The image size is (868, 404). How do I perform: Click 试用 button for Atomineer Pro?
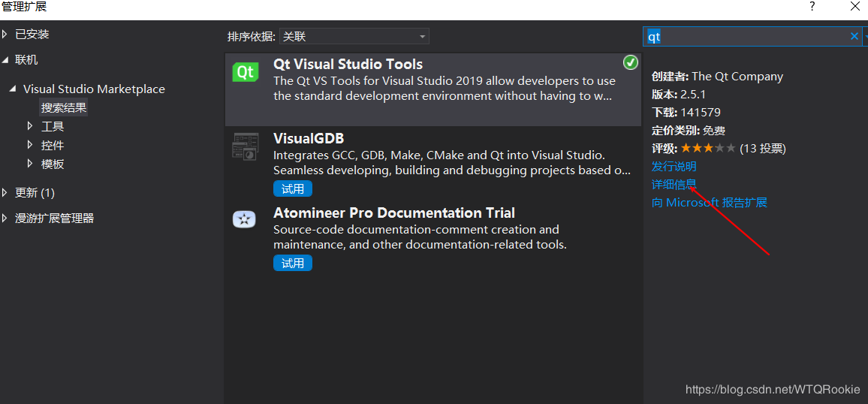pos(293,263)
